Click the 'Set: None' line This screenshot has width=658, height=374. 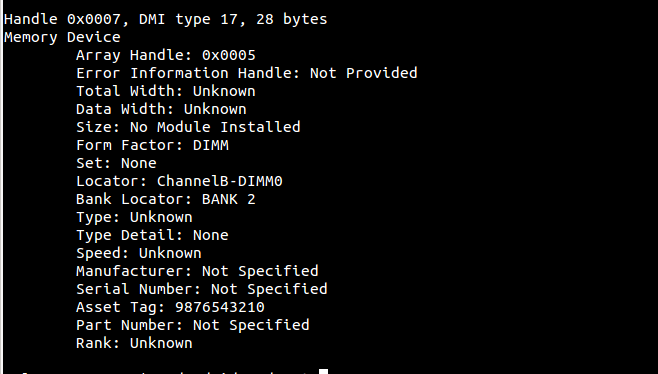tap(116, 163)
